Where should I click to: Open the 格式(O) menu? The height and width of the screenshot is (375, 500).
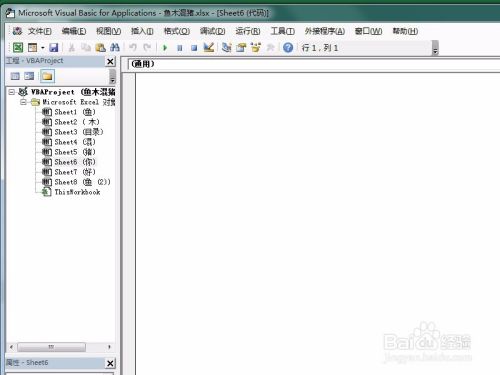tap(177, 31)
